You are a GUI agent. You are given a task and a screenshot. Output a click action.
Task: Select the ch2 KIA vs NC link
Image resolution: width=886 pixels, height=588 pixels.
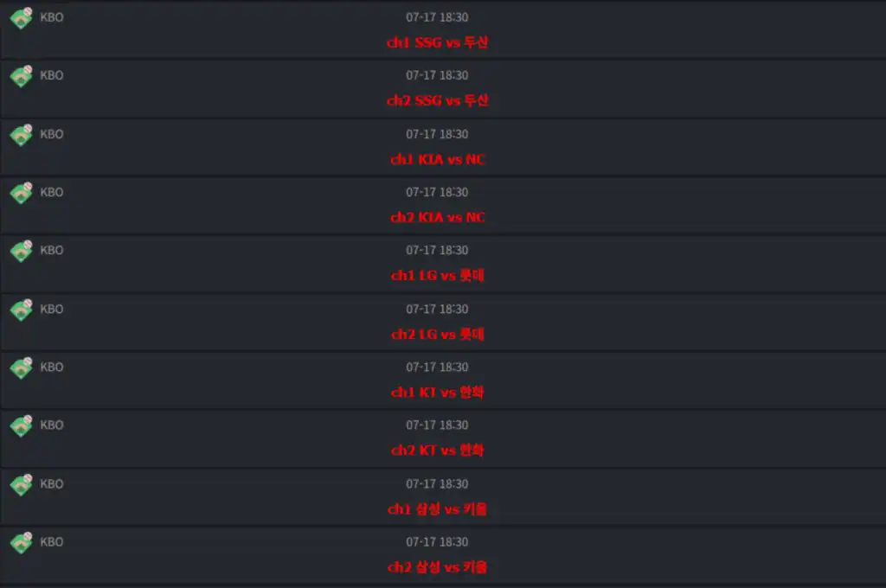(437, 217)
